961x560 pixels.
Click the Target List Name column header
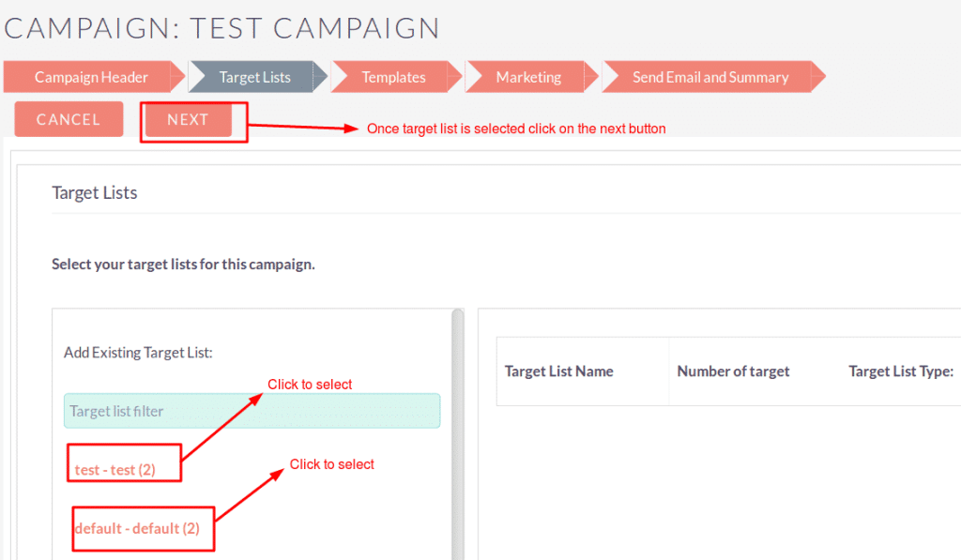[559, 371]
